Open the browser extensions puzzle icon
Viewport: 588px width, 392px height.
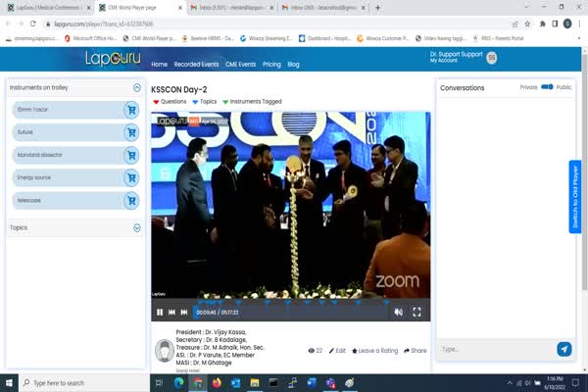click(x=542, y=24)
